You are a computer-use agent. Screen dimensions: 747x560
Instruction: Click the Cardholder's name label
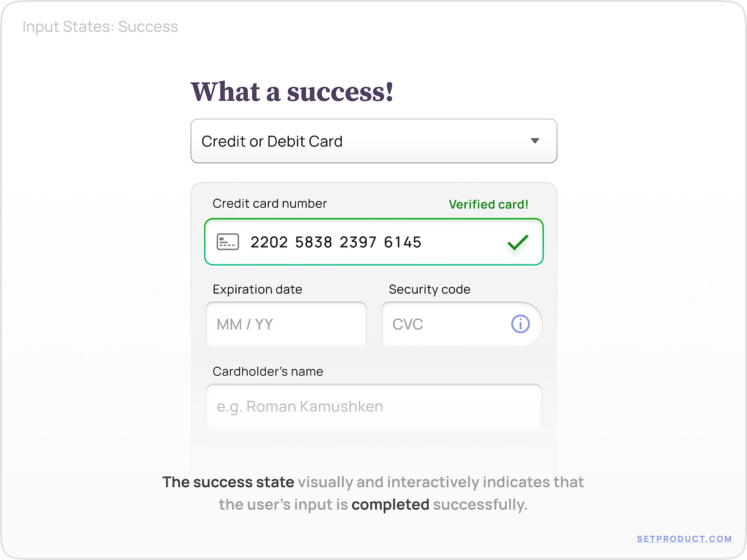268,371
